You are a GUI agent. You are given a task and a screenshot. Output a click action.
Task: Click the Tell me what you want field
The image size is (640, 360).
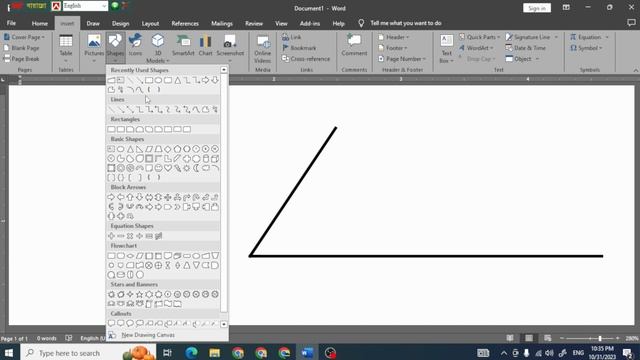406,23
